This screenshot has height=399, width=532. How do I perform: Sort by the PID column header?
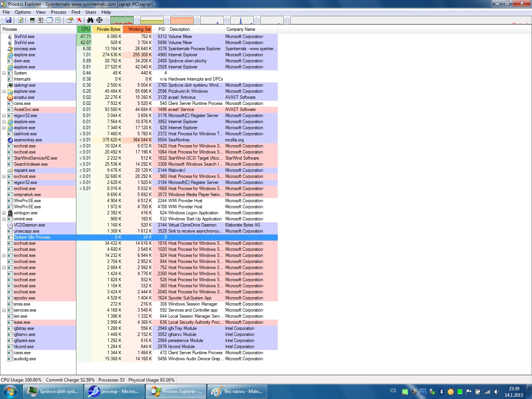pyautogui.click(x=160, y=29)
